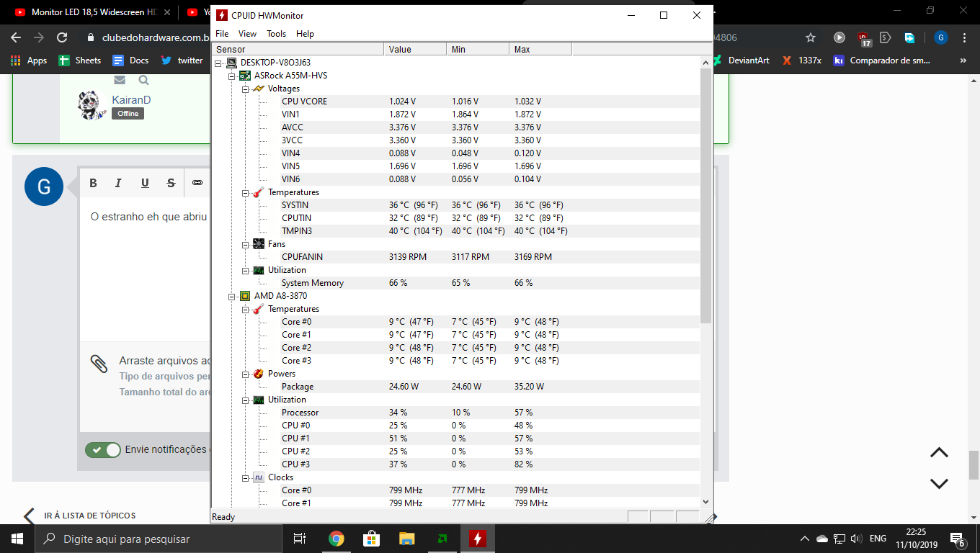The height and width of the screenshot is (553, 980).
Task: Insert a link in the forum editor
Action: click(x=197, y=183)
